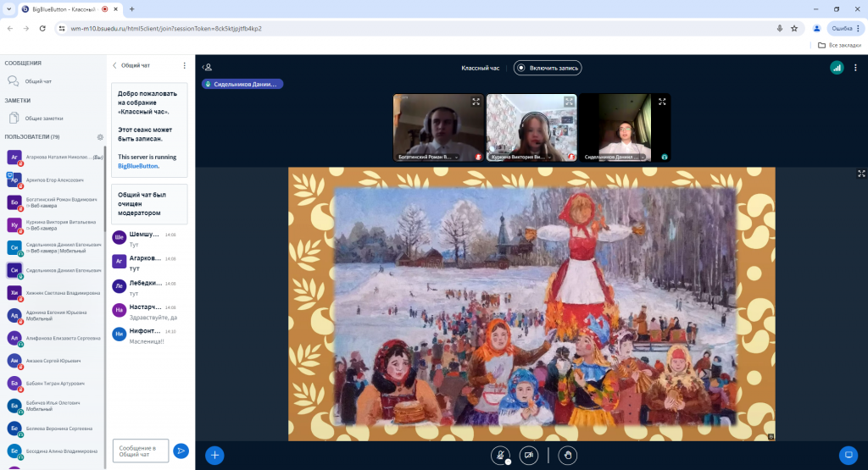Click the Здравствуйте, да chat message

tap(153, 318)
